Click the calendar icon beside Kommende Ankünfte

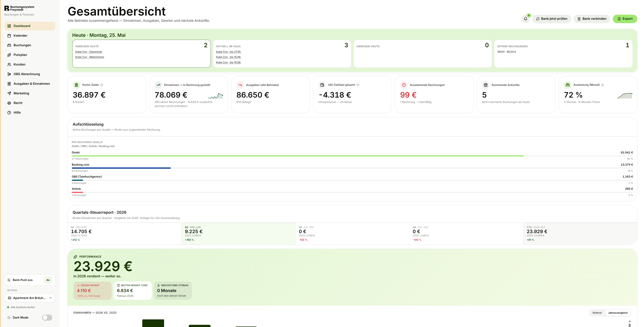486,85
